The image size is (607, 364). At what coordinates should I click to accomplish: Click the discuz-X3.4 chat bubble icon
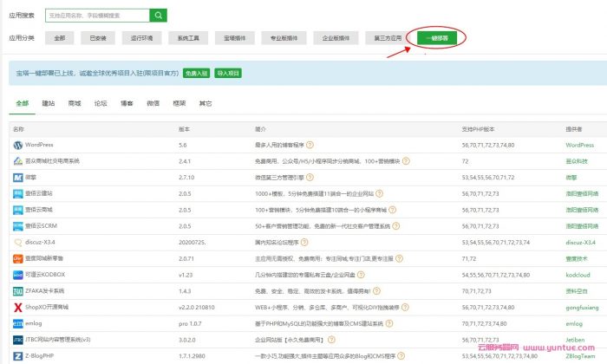[x=17, y=242]
